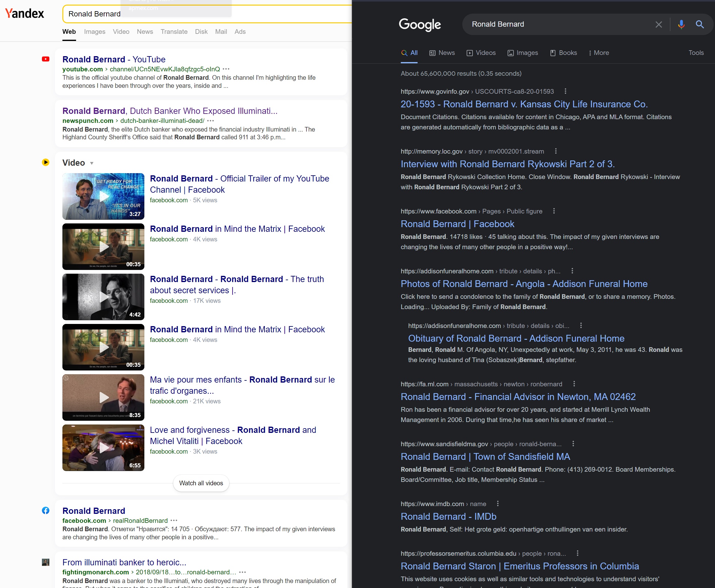This screenshot has width=715, height=588.
Task: Play the Love and forgiveness thumbnail (6:55)
Action: click(103, 447)
